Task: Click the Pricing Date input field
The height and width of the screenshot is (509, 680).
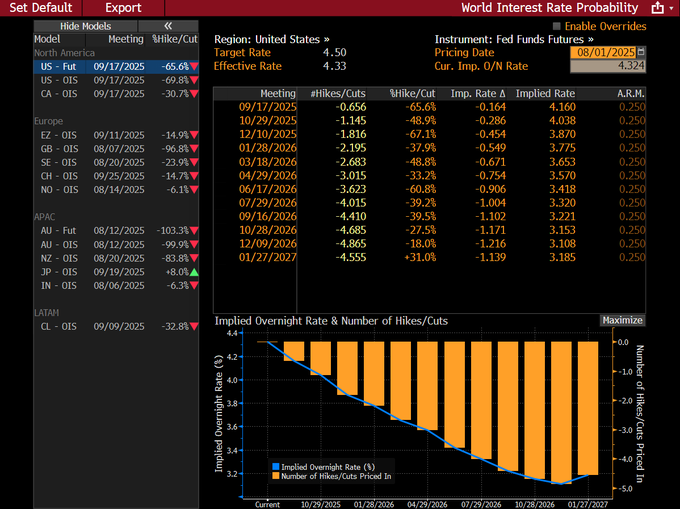Action: (603, 51)
